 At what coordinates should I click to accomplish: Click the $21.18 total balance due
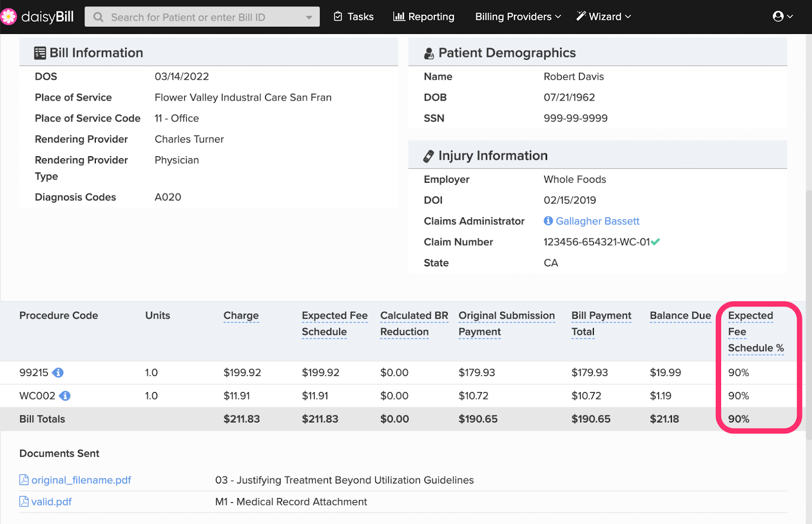(664, 420)
